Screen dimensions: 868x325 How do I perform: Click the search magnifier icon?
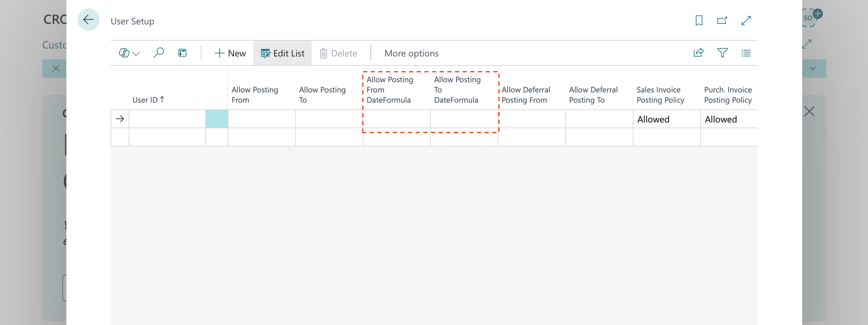tap(158, 53)
